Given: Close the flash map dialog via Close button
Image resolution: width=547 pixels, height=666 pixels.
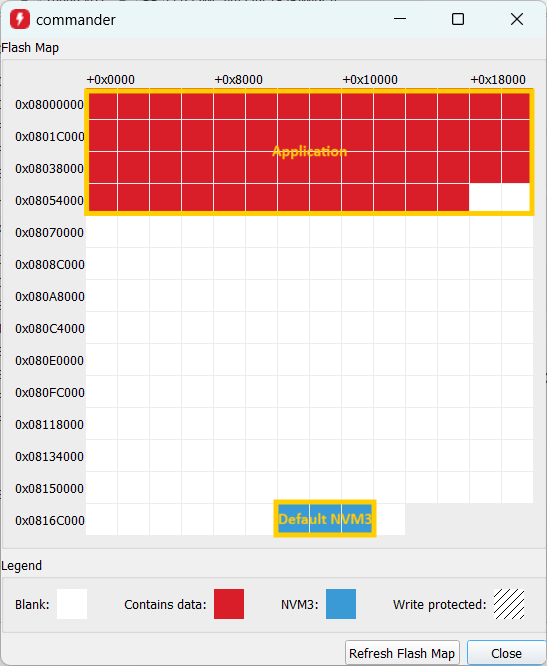Looking at the screenshot, I should pos(506,653).
